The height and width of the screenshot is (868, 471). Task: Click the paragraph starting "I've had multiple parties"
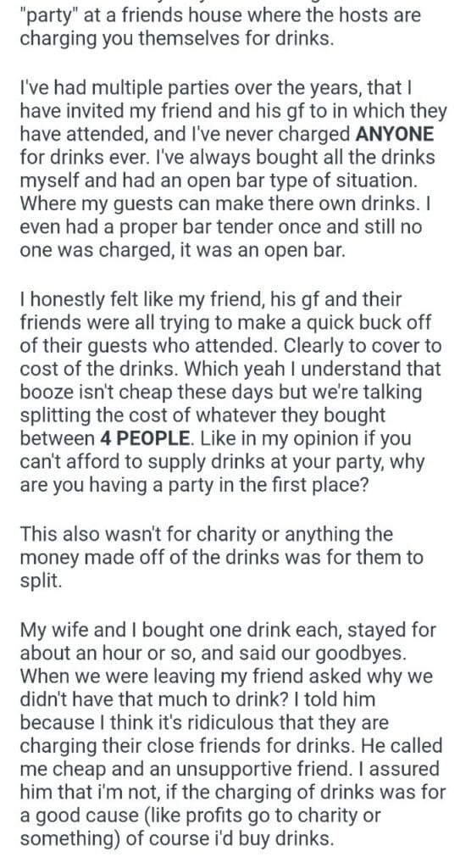233,169
